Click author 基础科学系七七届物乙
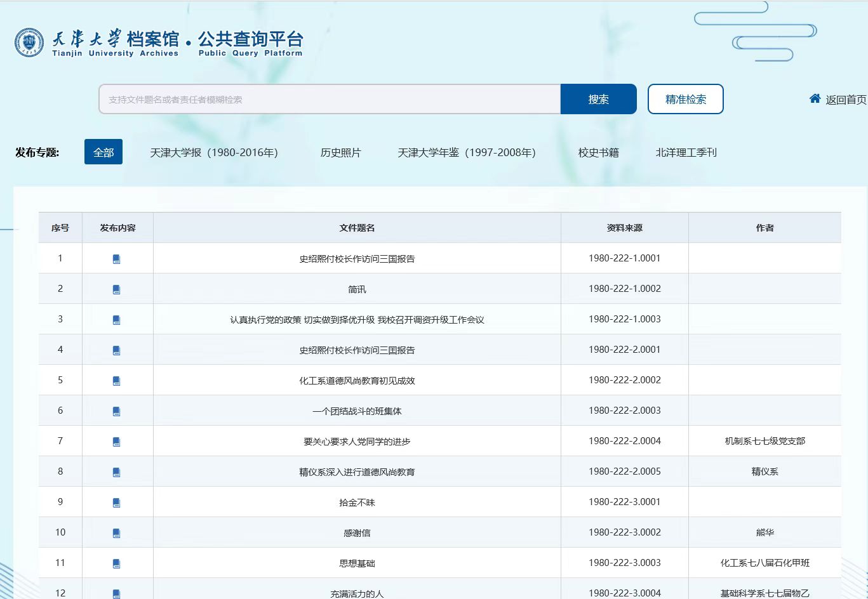The height and width of the screenshot is (599, 868). 765,593
